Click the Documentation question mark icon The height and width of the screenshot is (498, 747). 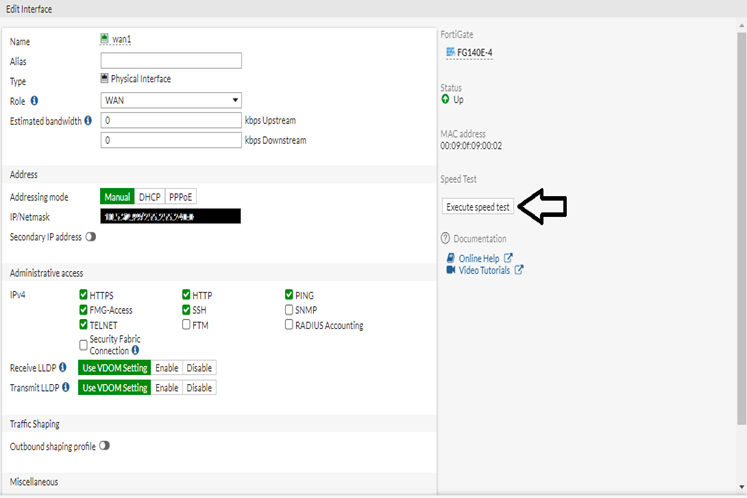445,239
